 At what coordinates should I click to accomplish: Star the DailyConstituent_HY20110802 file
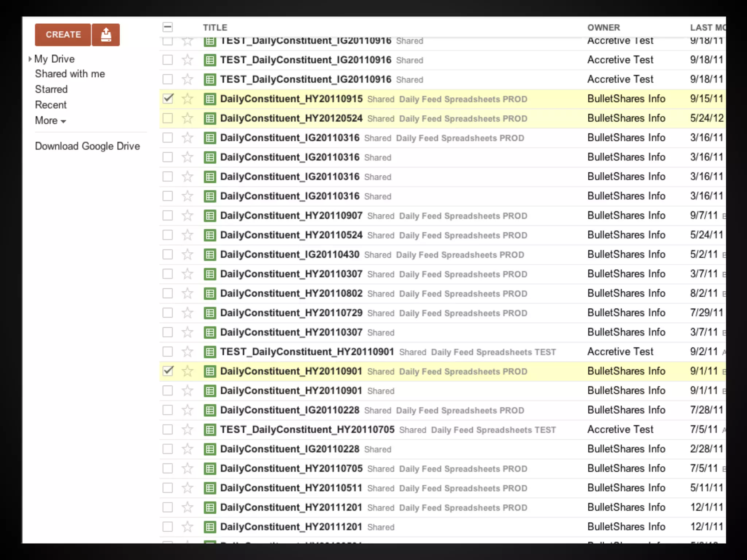point(187,293)
